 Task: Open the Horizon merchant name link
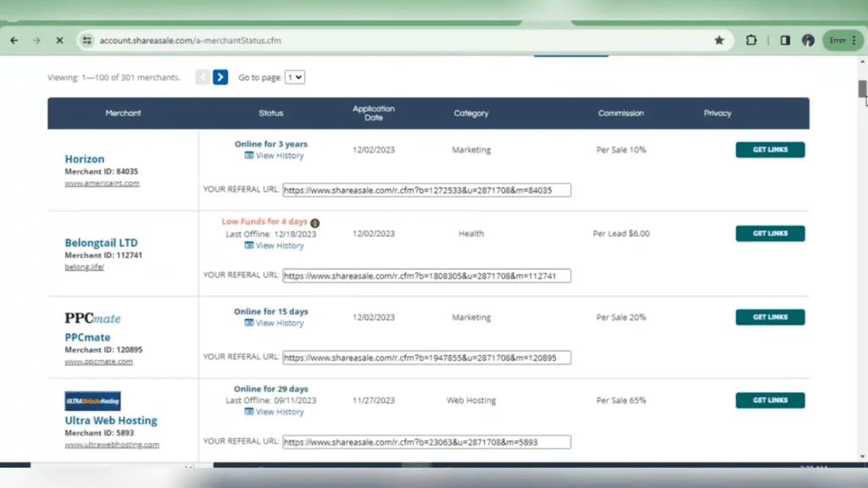(x=84, y=158)
